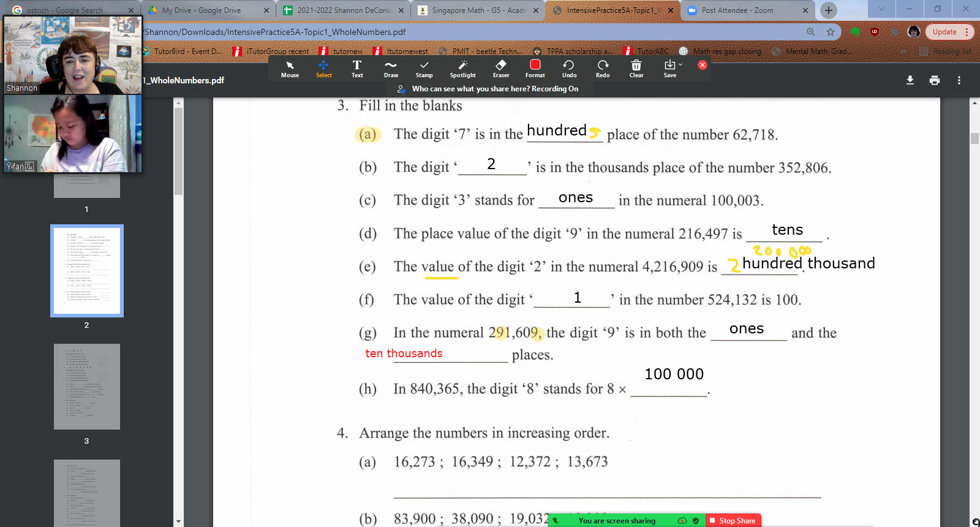Open the Reading list
This screenshot has width=980, height=527.
[946, 51]
